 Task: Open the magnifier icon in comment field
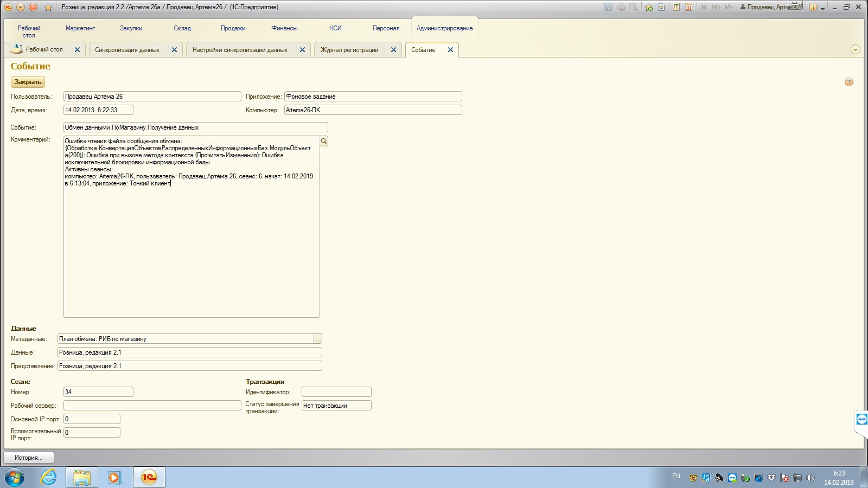(324, 141)
